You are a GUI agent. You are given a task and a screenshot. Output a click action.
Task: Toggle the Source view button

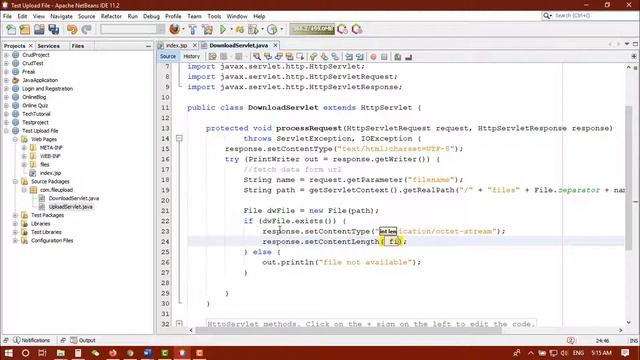coord(168,56)
